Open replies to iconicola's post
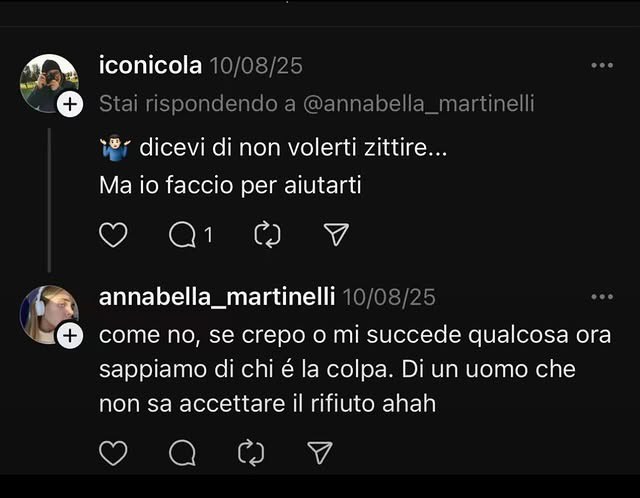The image size is (640, 498). (182, 235)
